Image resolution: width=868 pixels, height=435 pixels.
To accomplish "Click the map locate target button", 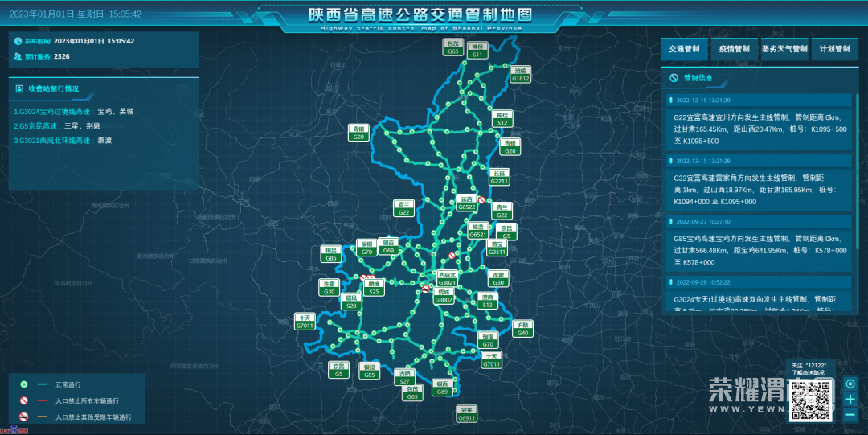I will click(x=850, y=384).
